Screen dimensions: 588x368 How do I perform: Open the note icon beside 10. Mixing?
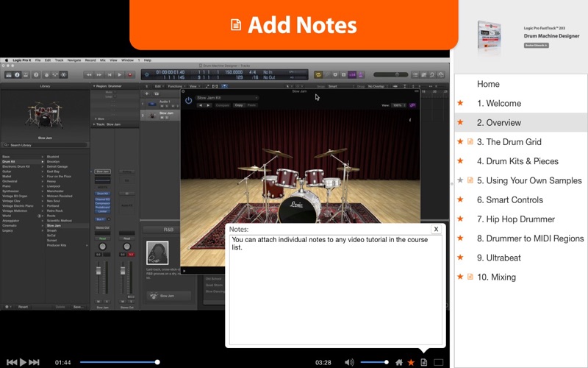pyautogui.click(x=470, y=277)
